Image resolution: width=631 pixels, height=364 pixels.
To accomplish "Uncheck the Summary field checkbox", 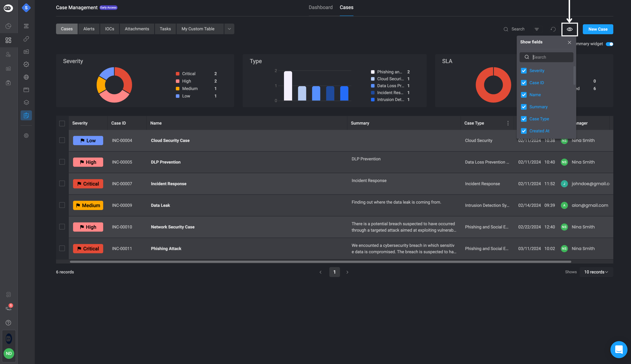I will tap(524, 107).
